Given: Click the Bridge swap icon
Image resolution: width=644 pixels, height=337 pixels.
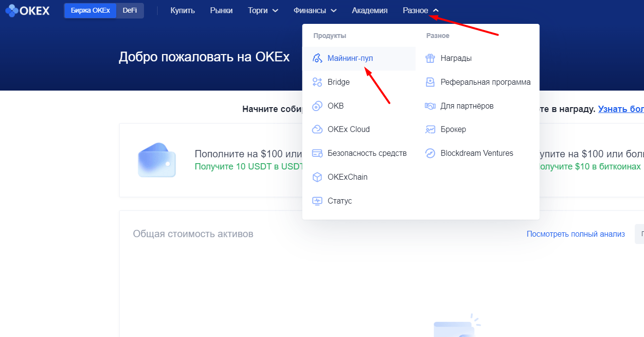Looking at the screenshot, I should [x=317, y=82].
